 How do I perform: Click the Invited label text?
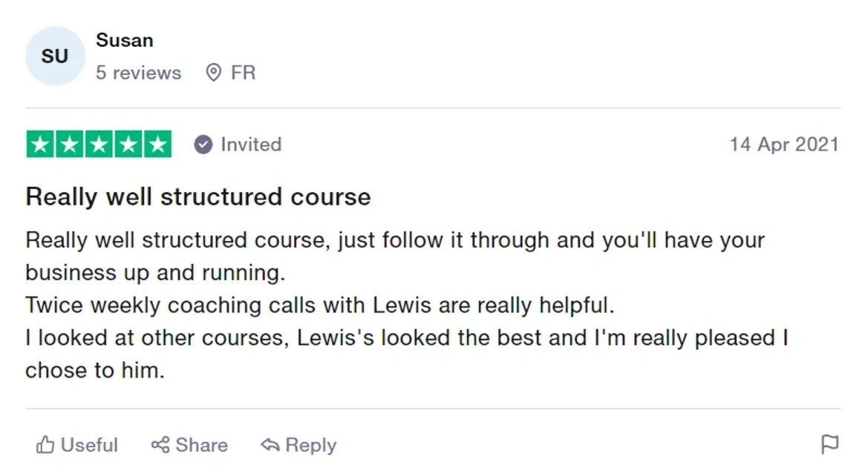[250, 145]
